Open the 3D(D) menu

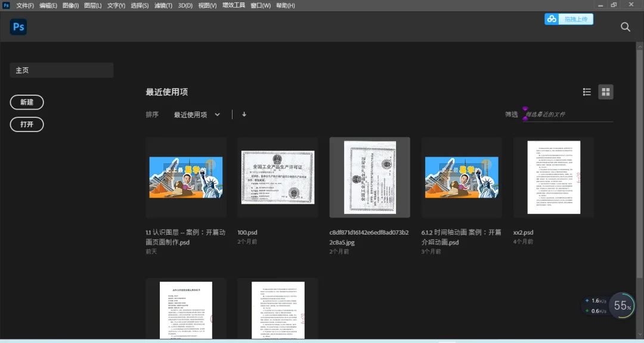coord(185,5)
